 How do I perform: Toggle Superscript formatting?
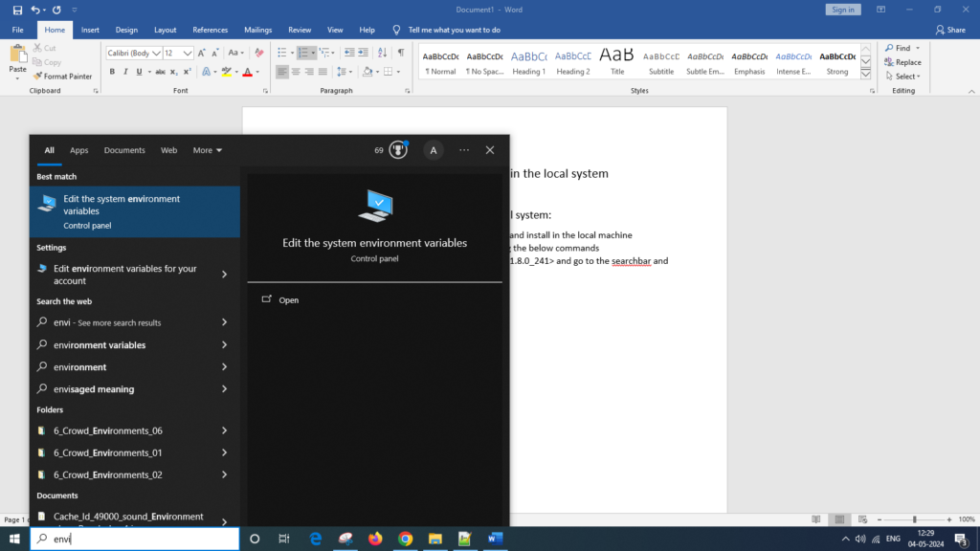coord(187,72)
